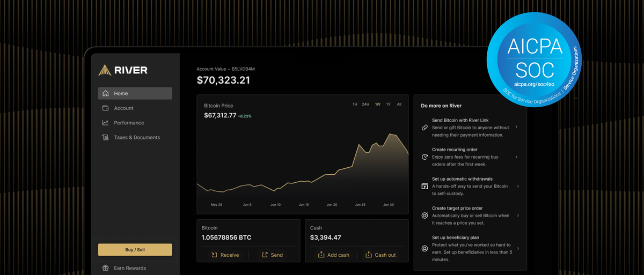Switch chart range to All
This screenshot has width=644, height=275.
399,105
